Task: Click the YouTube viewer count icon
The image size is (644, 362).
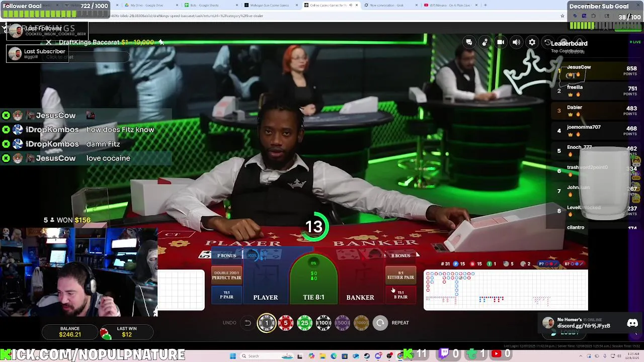Action: coord(497,354)
